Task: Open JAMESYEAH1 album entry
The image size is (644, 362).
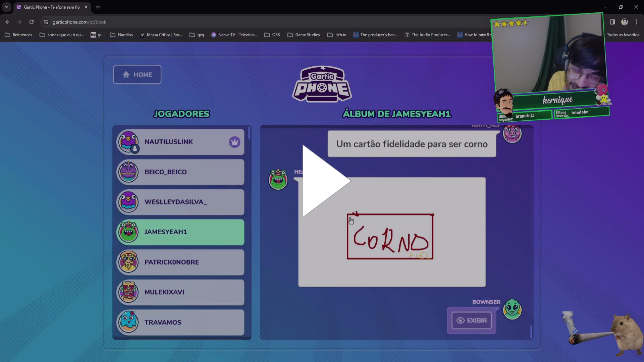Action: tap(180, 232)
